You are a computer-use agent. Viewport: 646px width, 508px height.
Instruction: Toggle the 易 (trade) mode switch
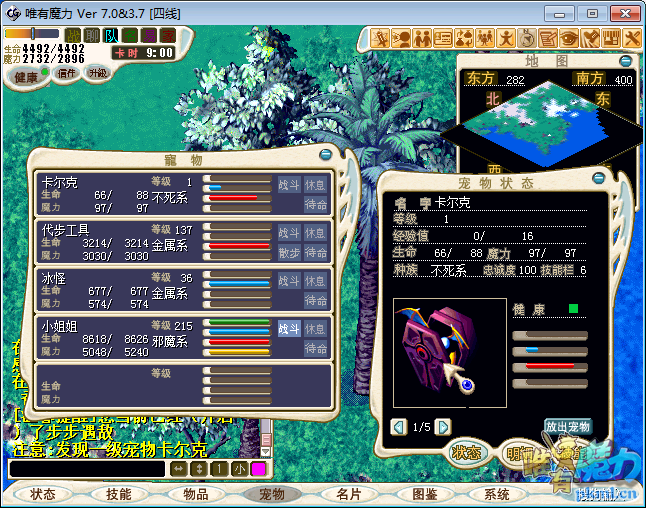coord(149,36)
